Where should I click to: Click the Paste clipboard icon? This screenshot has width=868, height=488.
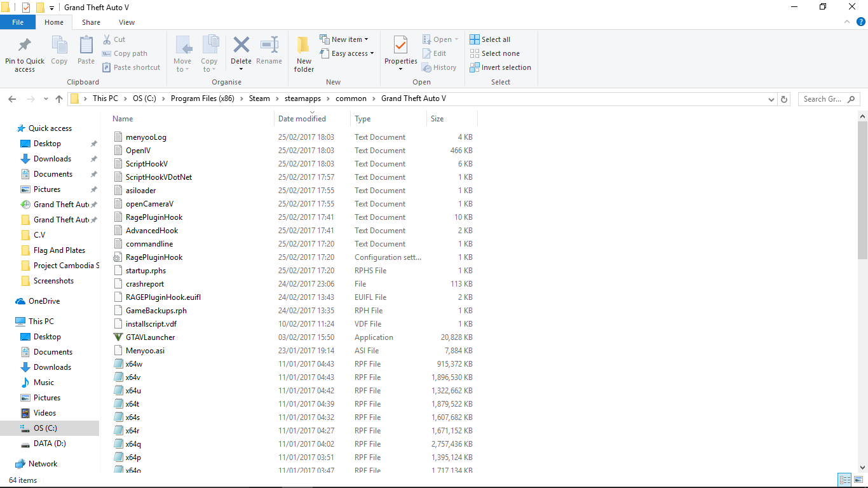click(86, 46)
